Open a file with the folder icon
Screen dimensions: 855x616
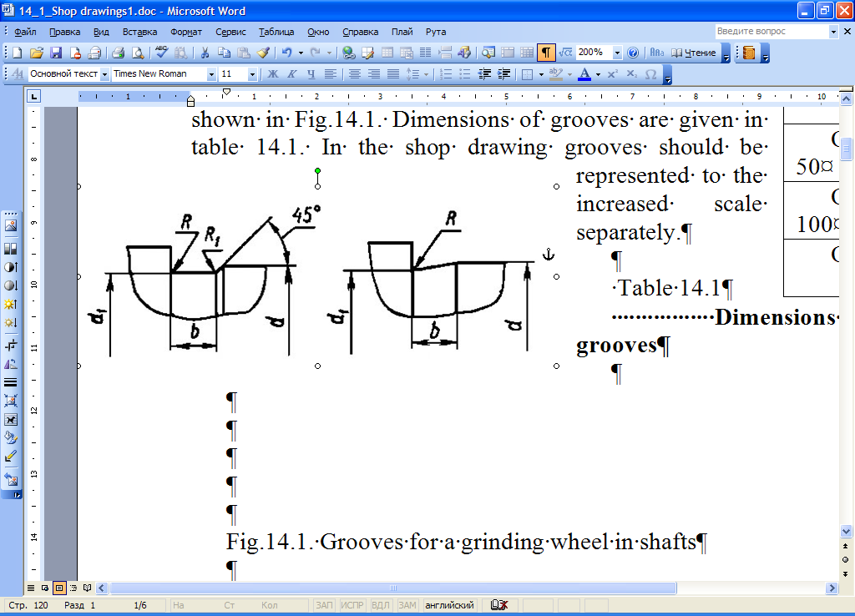coord(36,53)
